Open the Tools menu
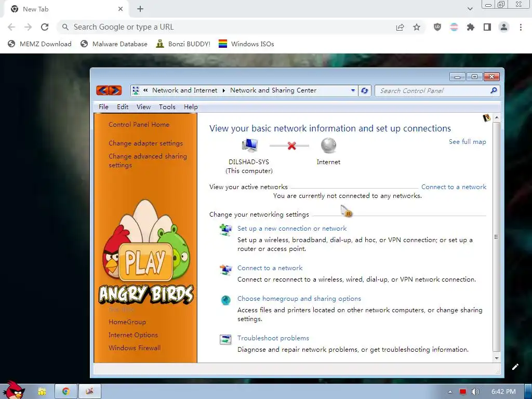532x399 pixels. (167, 107)
